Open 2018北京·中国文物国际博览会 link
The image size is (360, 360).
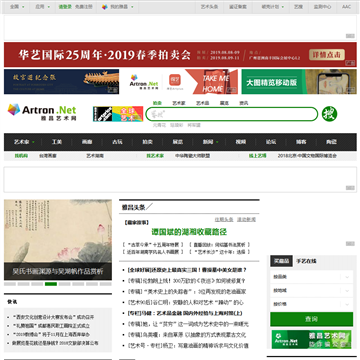(x=307, y=156)
